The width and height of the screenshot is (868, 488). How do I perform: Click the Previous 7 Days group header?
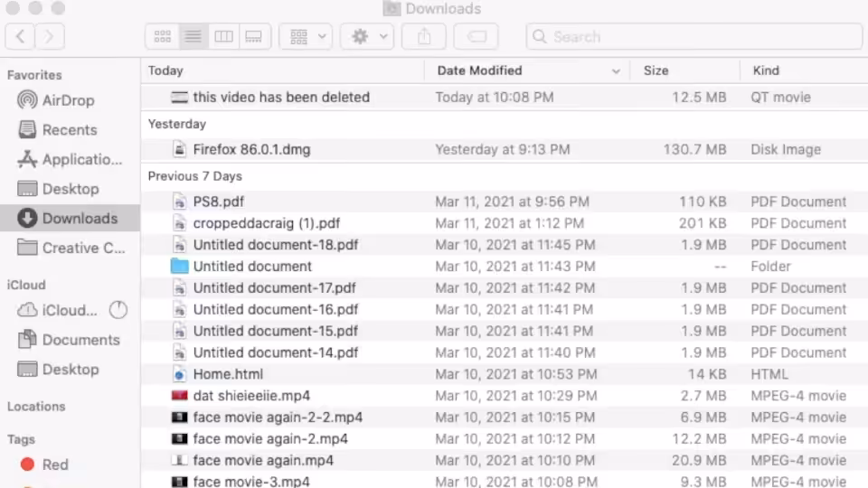tap(195, 176)
